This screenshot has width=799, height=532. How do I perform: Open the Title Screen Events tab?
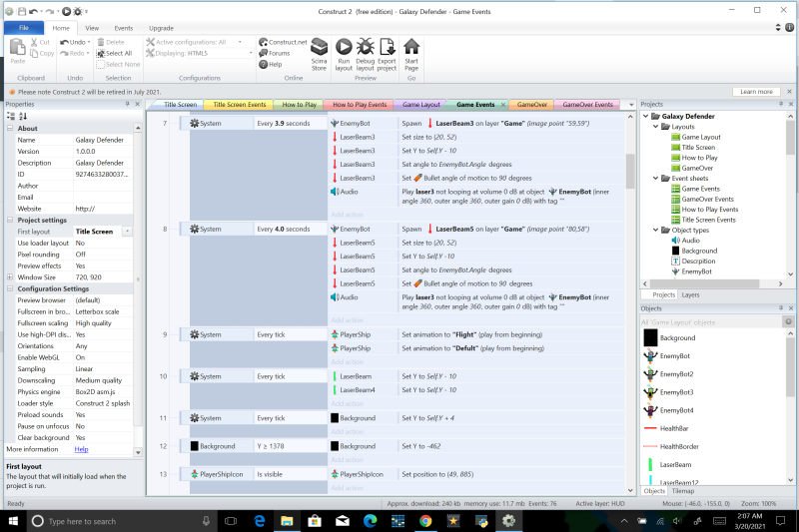pos(240,105)
